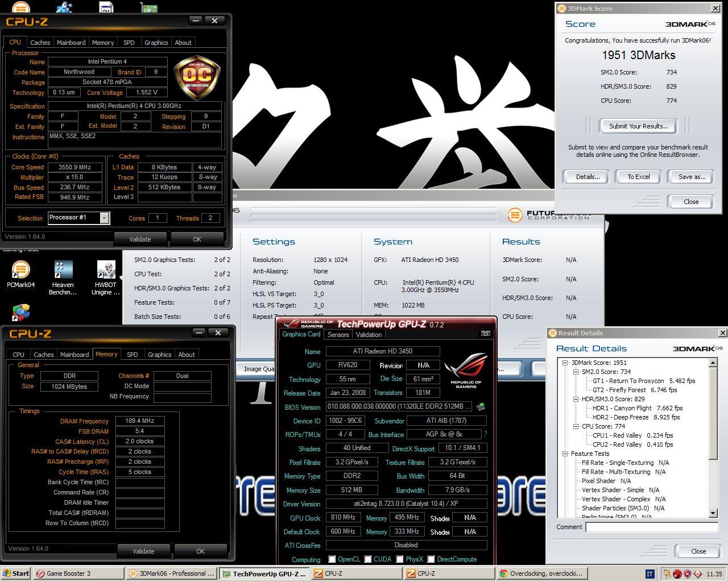The height and width of the screenshot is (582, 728).
Task: Select the CPU1 - Red Valley row
Action: [x=632, y=435]
